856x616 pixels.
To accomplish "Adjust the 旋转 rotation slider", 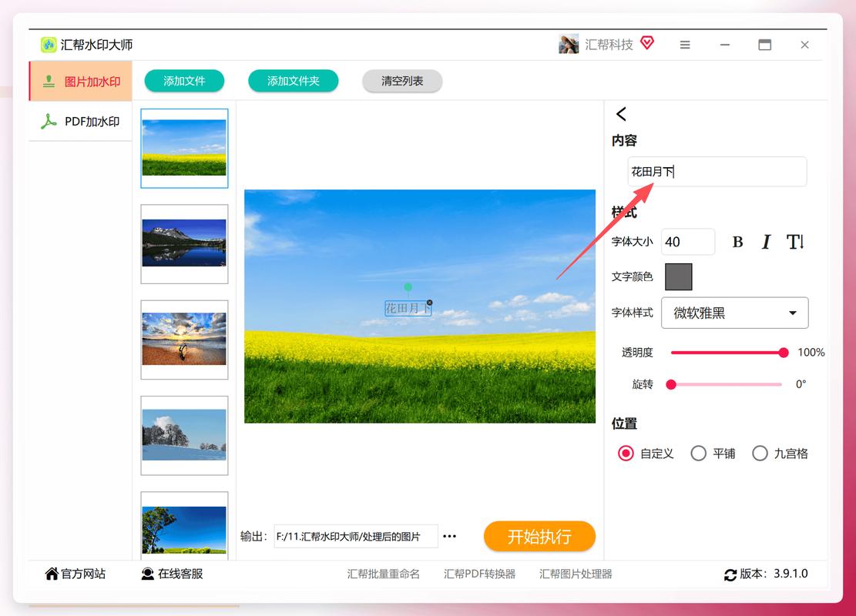I will 724,385.
